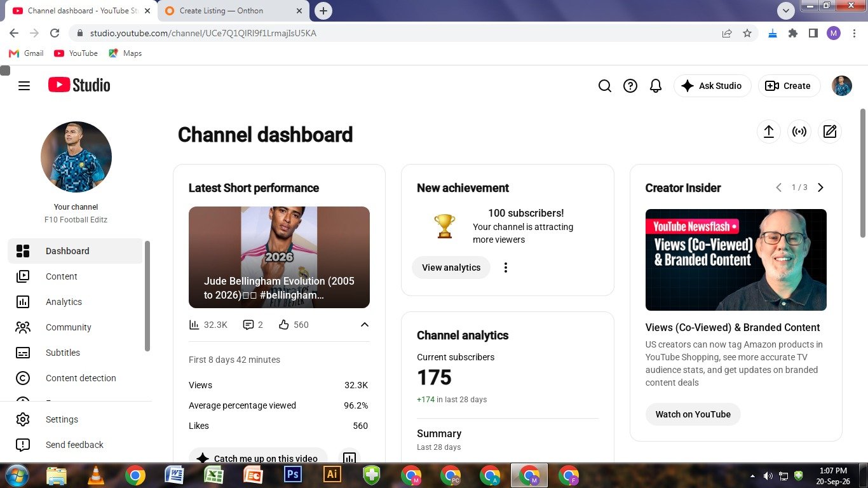Viewport: 868px width, 488px height.
Task: Toggle the browser side panel icon
Action: pos(813,33)
